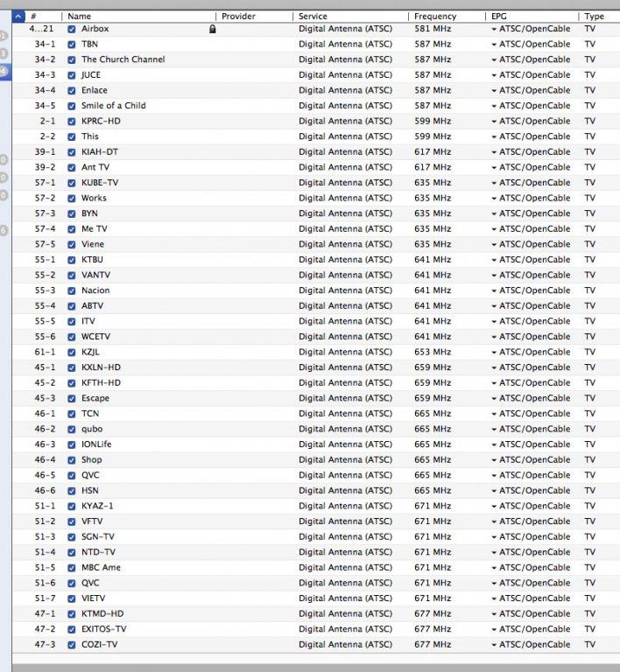
Task: Toggle the KPRC-HD checkbox
Action: (72, 122)
